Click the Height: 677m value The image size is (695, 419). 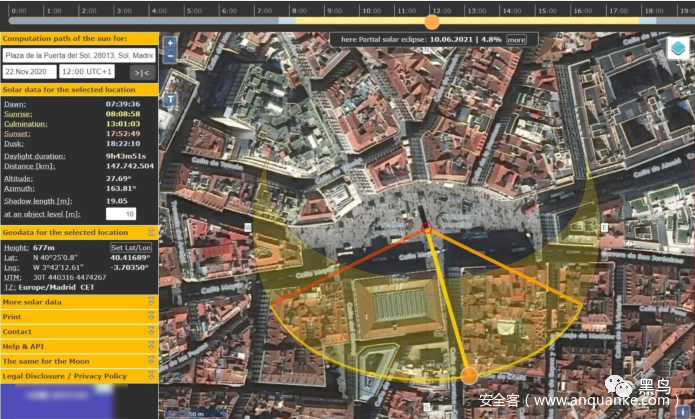point(43,248)
